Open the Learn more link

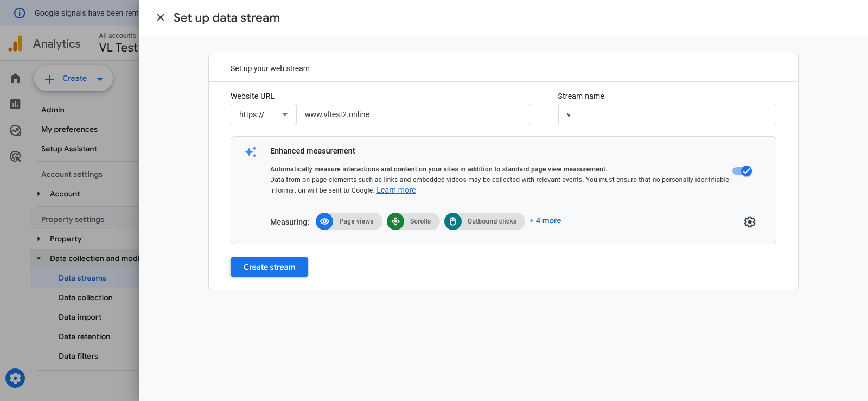tap(396, 190)
